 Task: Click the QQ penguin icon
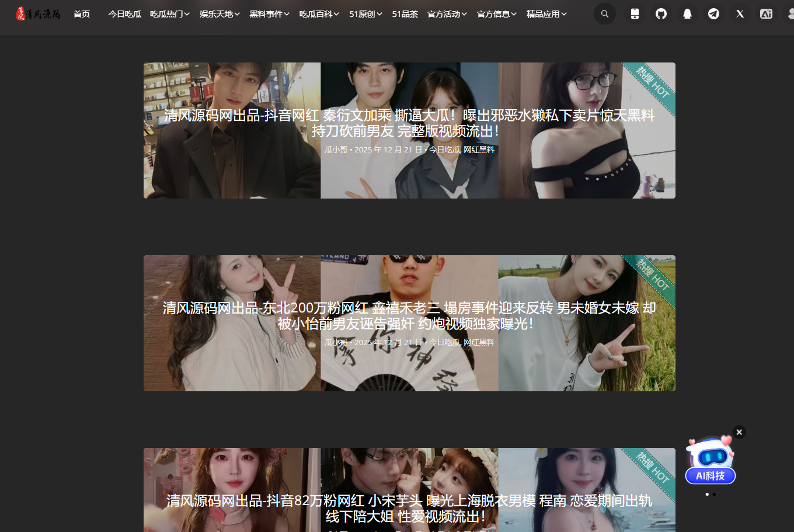click(x=687, y=14)
